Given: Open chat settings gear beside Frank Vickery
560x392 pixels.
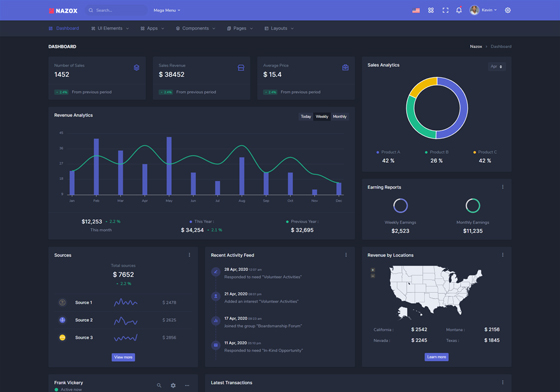Looking at the screenshot, I should (173, 385).
